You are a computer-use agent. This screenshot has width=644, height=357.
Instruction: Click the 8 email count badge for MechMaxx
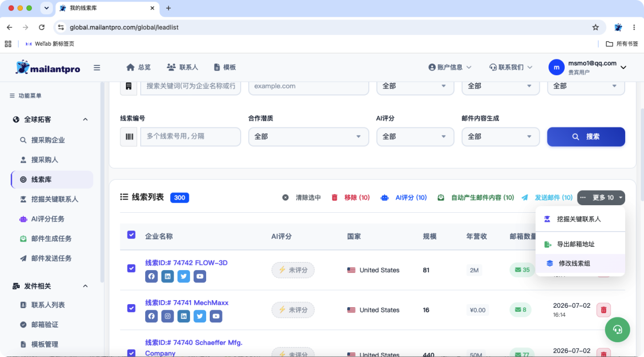(521, 310)
